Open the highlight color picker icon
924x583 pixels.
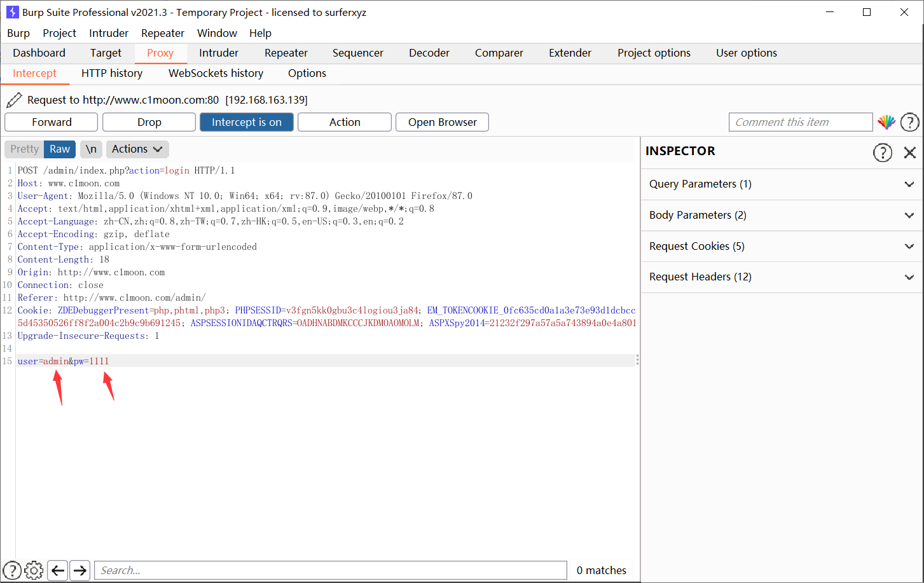tap(886, 122)
